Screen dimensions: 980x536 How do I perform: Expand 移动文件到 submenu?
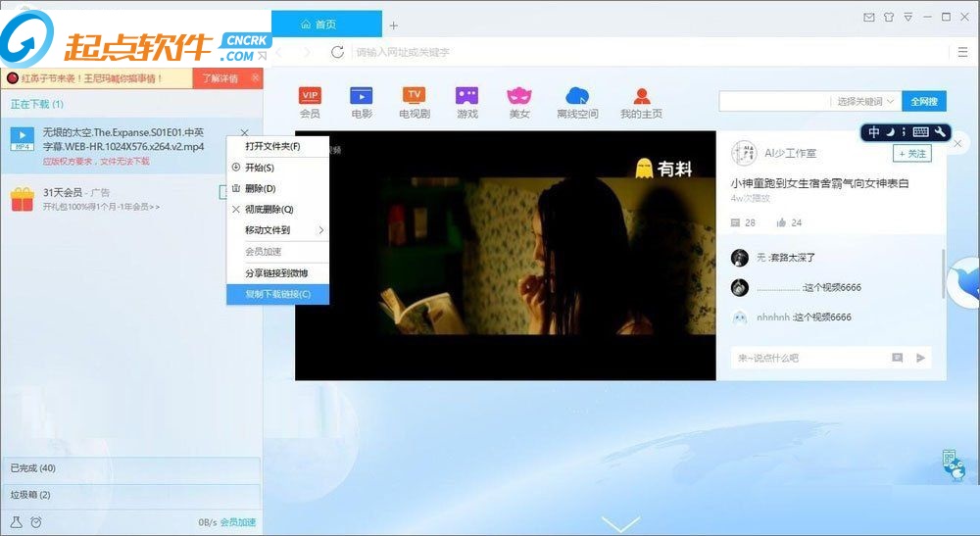coord(277,230)
